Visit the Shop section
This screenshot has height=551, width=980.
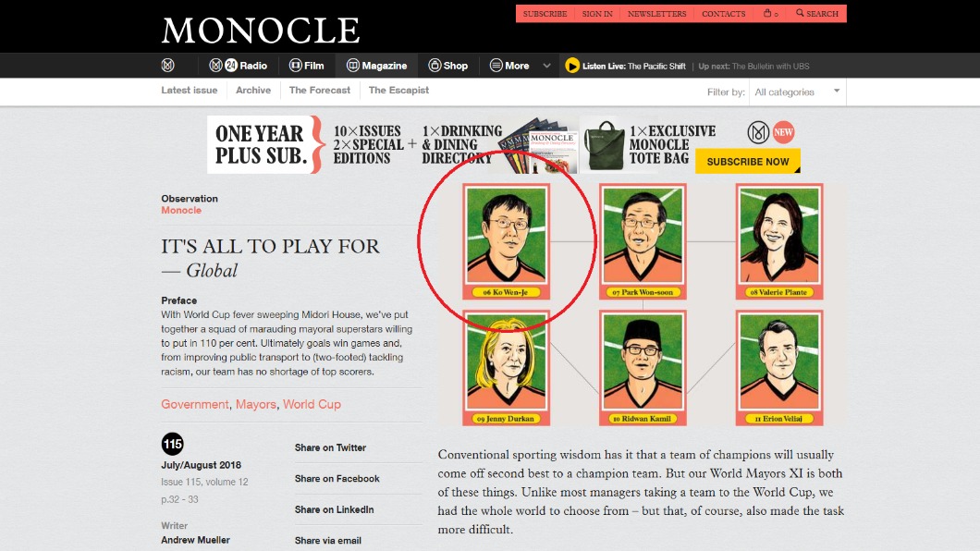(448, 65)
